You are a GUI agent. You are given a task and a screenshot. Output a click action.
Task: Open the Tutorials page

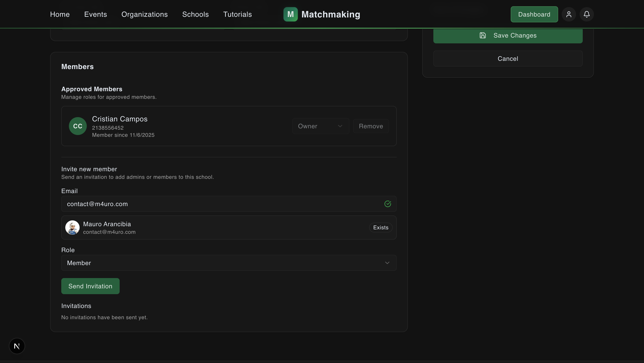pyautogui.click(x=237, y=14)
